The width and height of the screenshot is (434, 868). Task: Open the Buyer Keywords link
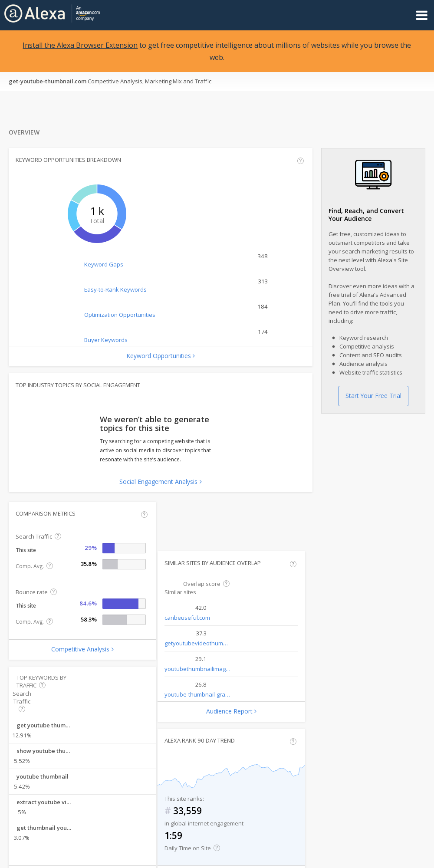(x=106, y=340)
